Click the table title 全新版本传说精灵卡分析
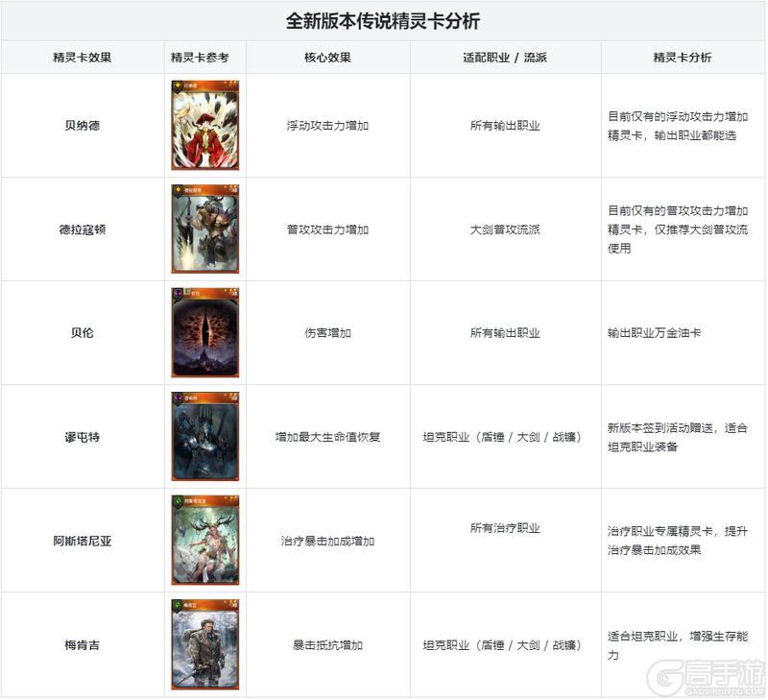Viewport: 768px width, 700px height. pyautogui.click(x=383, y=20)
